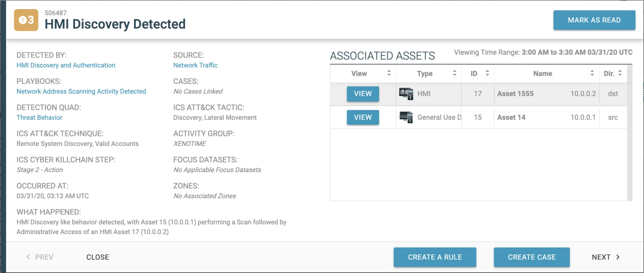
Task: Sort assets by Name column
Action: click(x=592, y=73)
